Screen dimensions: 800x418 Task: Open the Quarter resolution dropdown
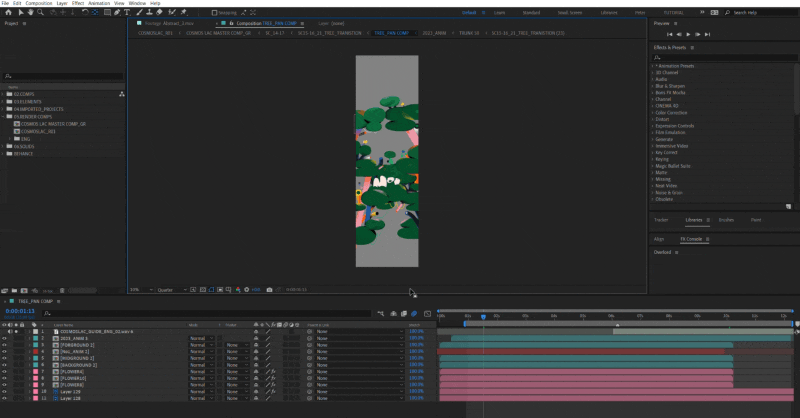pos(171,290)
